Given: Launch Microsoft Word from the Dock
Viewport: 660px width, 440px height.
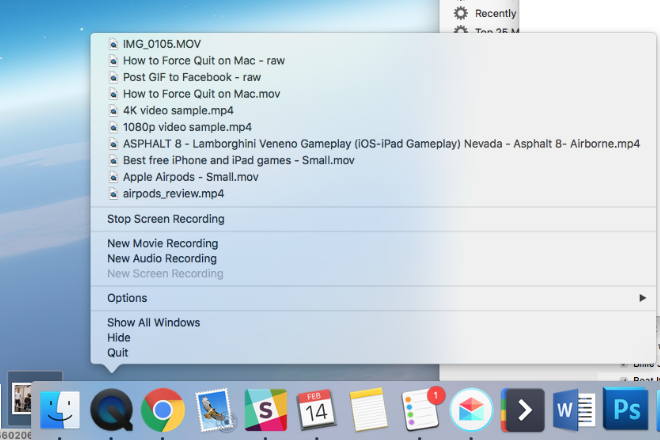Looking at the screenshot, I should (x=574, y=410).
